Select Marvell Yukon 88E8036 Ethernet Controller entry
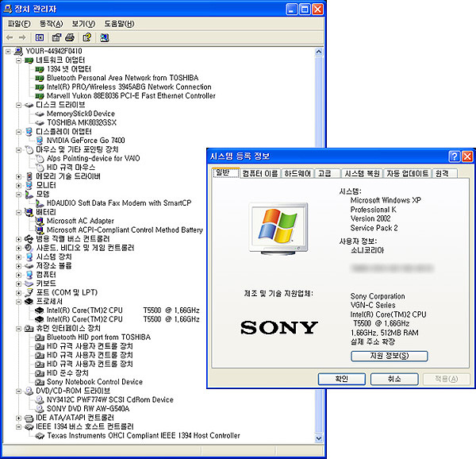 131,96
